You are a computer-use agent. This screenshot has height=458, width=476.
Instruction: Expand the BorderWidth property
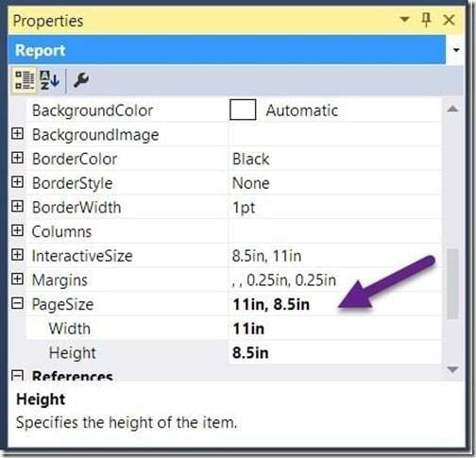[x=17, y=207]
